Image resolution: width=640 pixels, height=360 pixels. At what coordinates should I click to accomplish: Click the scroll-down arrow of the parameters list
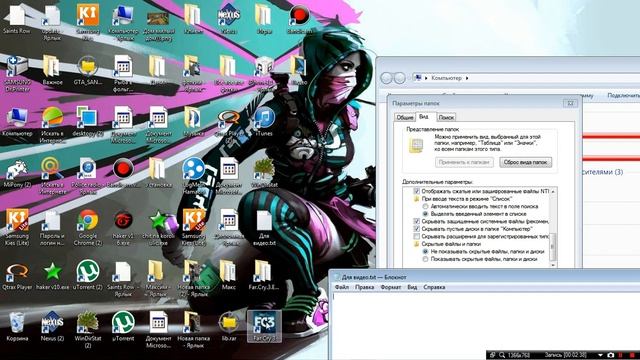click(553, 265)
